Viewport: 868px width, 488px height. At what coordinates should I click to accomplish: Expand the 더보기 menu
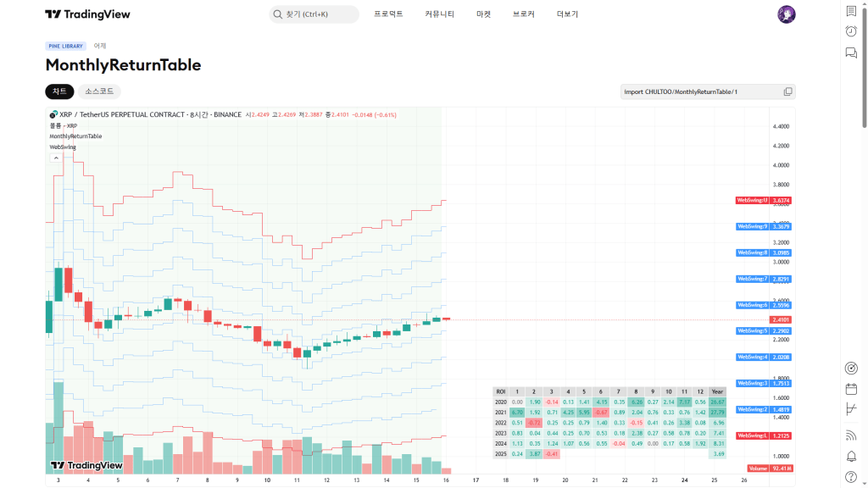[567, 14]
